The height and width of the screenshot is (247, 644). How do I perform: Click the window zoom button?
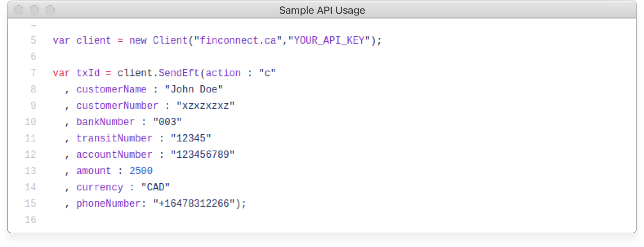[x=50, y=10]
